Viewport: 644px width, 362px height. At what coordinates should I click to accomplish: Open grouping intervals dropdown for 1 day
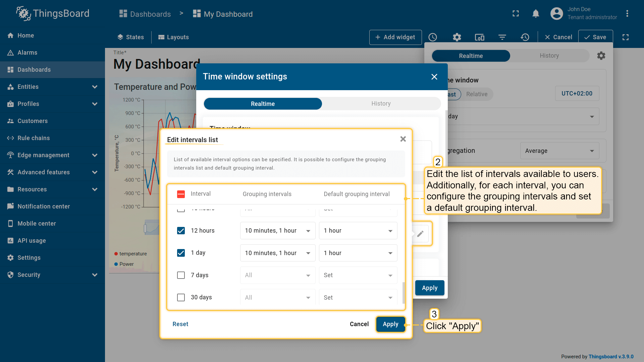click(277, 253)
